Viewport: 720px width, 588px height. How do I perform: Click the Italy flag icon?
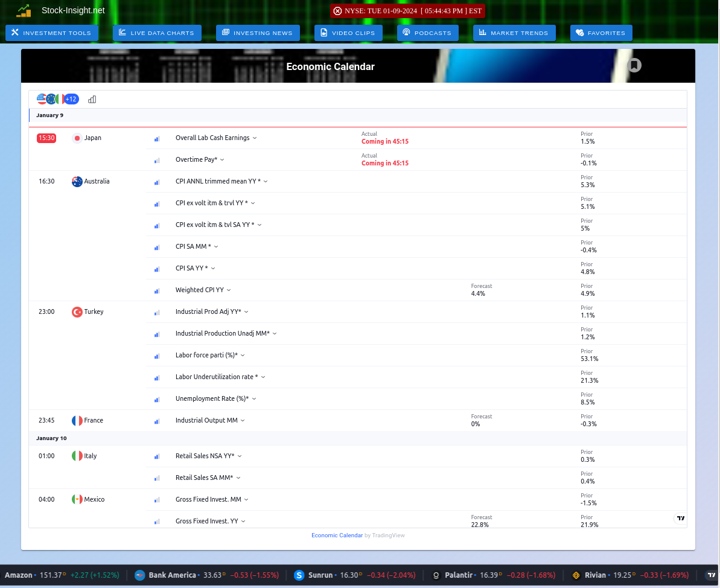click(x=77, y=456)
